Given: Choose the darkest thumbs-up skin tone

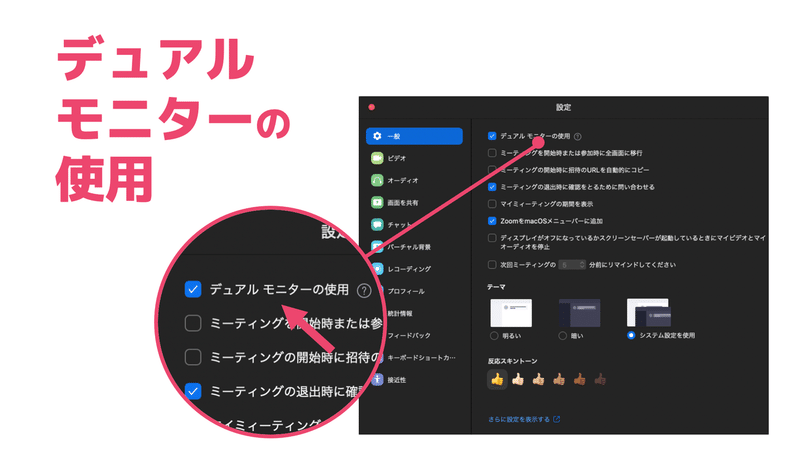Looking at the screenshot, I should point(600,380).
